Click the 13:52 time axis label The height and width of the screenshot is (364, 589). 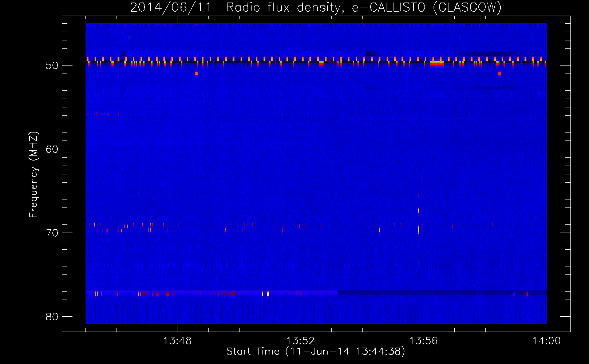tap(300, 341)
